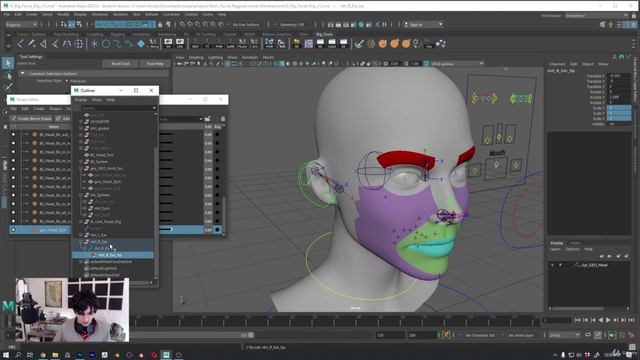Open Workspace selector dropdown

coord(596,16)
